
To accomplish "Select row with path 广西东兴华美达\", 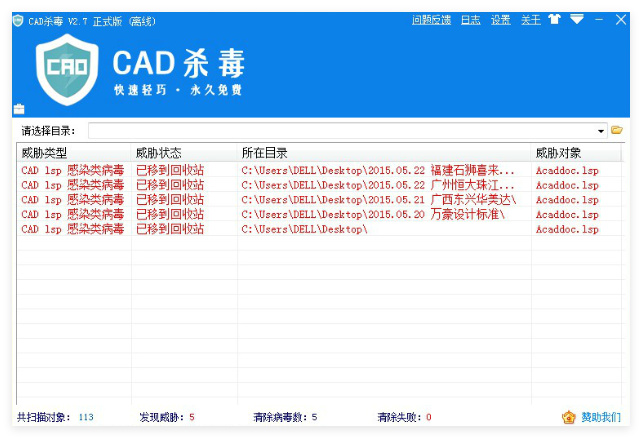I will pos(319,199).
